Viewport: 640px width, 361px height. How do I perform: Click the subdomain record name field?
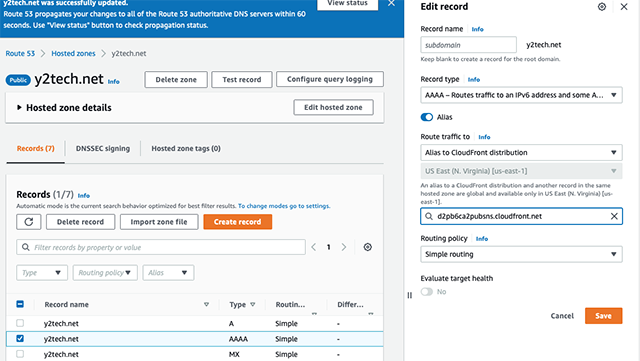pos(468,45)
